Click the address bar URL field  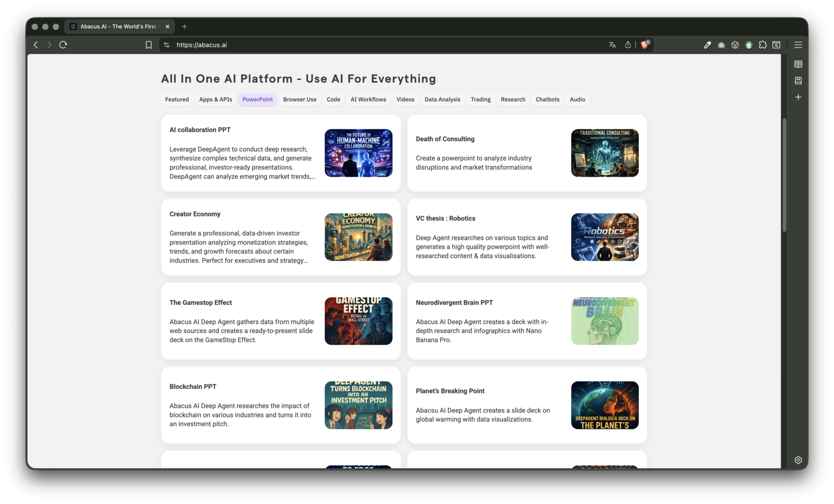[365, 45]
